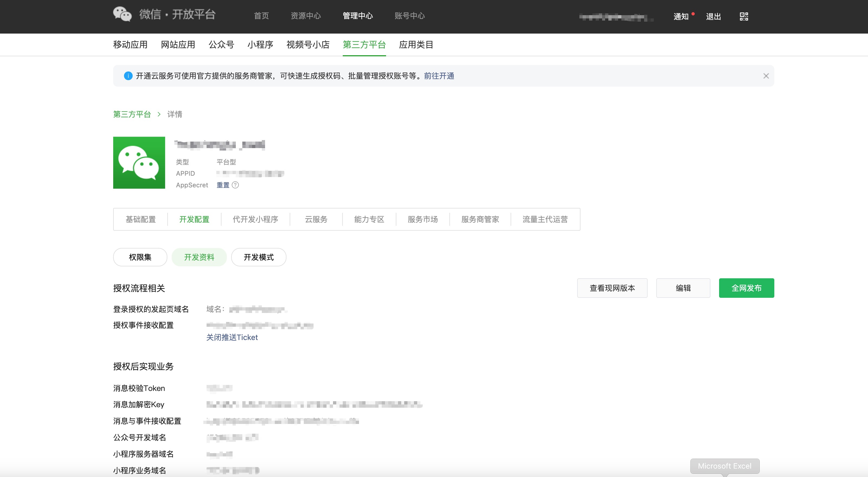Open the 云服务 tab

[x=316, y=219]
